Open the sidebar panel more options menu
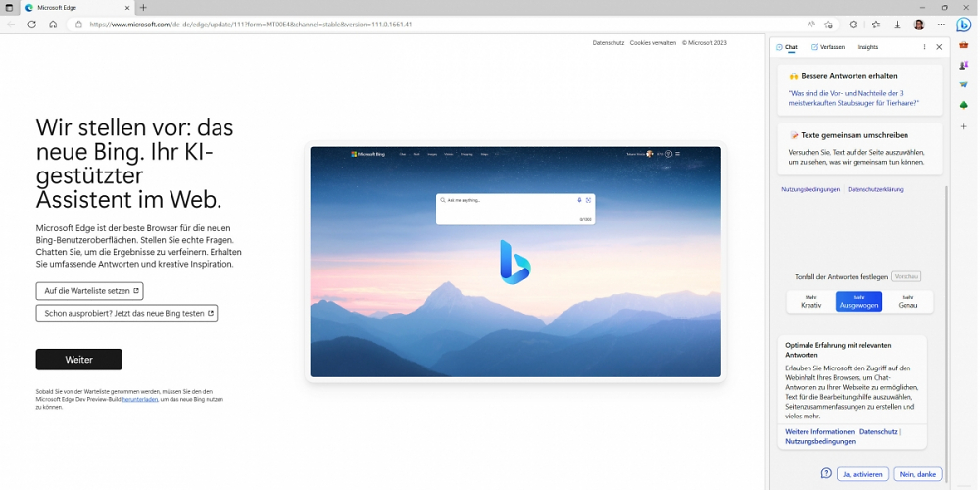The height and width of the screenshot is (490, 980). (924, 47)
